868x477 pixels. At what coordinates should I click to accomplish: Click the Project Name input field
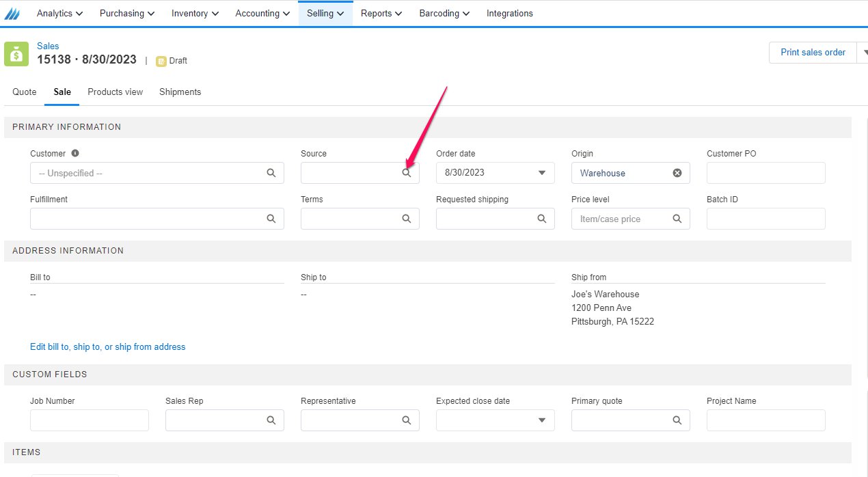[766, 420]
